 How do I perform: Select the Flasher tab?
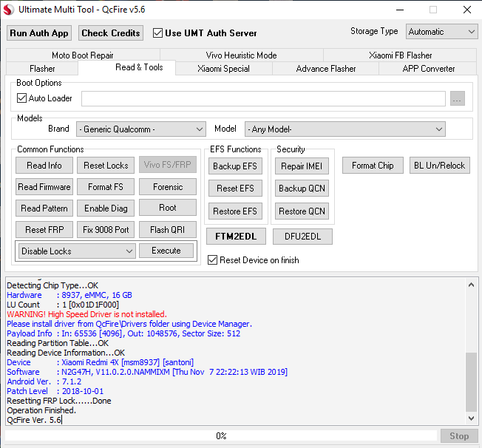coord(42,68)
